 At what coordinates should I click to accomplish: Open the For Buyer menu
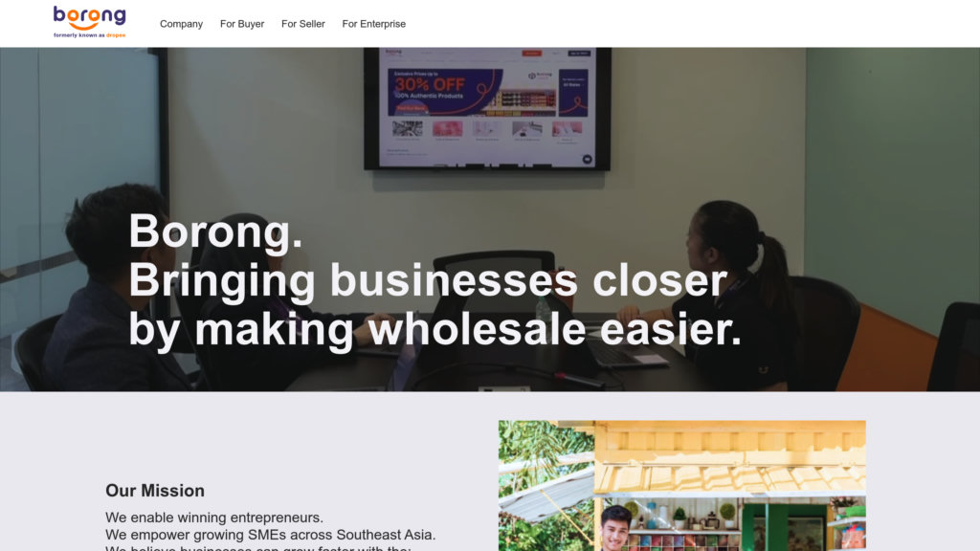pyautogui.click(x=242, y=24)
